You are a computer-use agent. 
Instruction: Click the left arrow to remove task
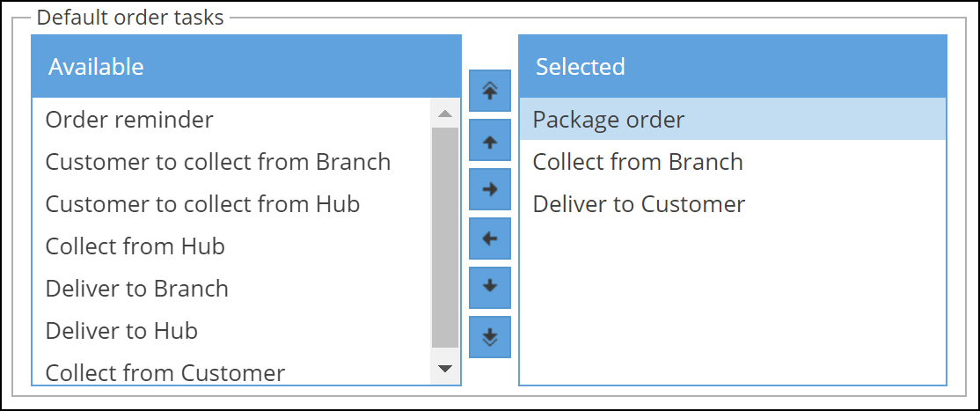pyautogui.click(x=490, y=239)
